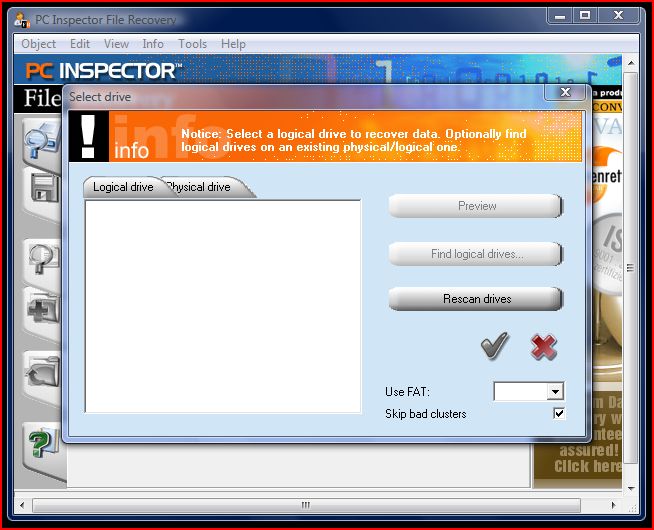The width and height of the screenshot is (654, 530).
Task: Confirm selection with the gray checkmark icon
Action: pyautogui.click(x=495, y=345)
